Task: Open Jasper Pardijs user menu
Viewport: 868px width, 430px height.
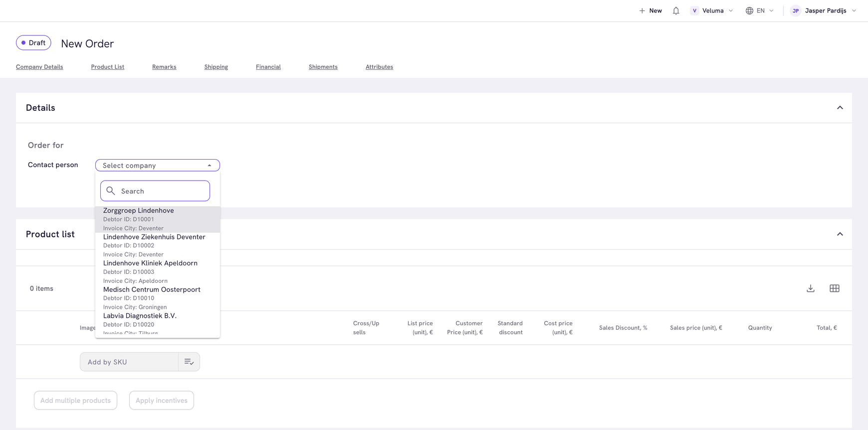Action: point(824,10)
